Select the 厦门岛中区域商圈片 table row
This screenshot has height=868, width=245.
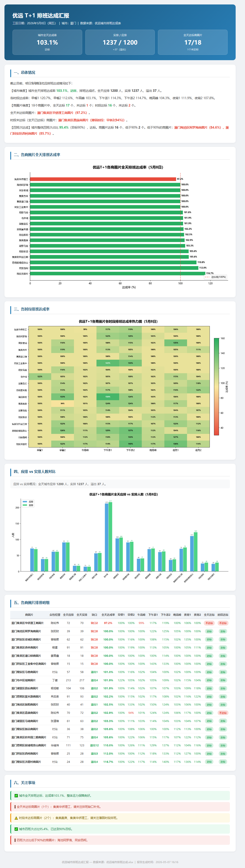coord(120,680)
